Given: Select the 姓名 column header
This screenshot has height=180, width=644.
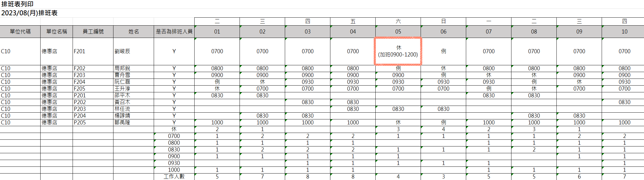Looking at the screenshot, I should tap(133, 31).
